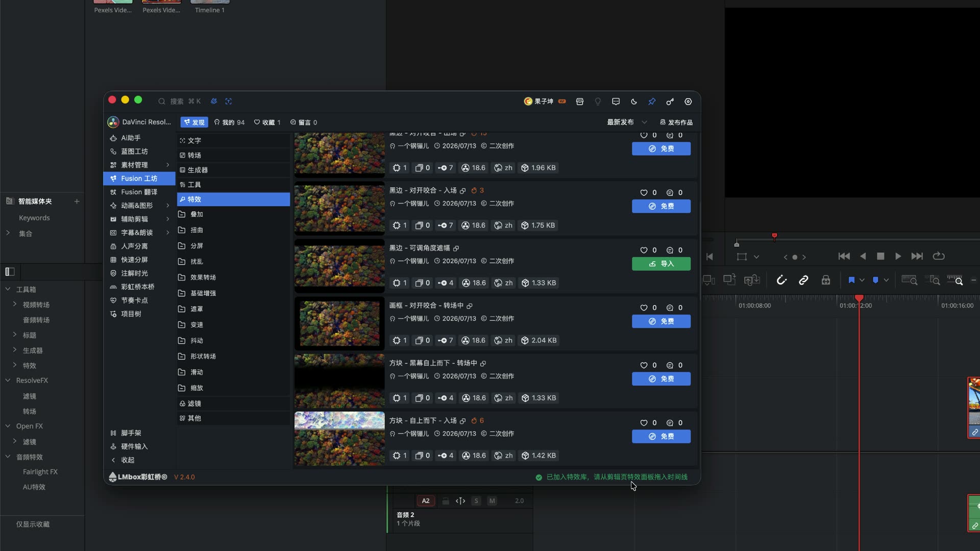Open the 搜索 field in LMbox
Screen dimensions: 980x551
click(179, 102)
